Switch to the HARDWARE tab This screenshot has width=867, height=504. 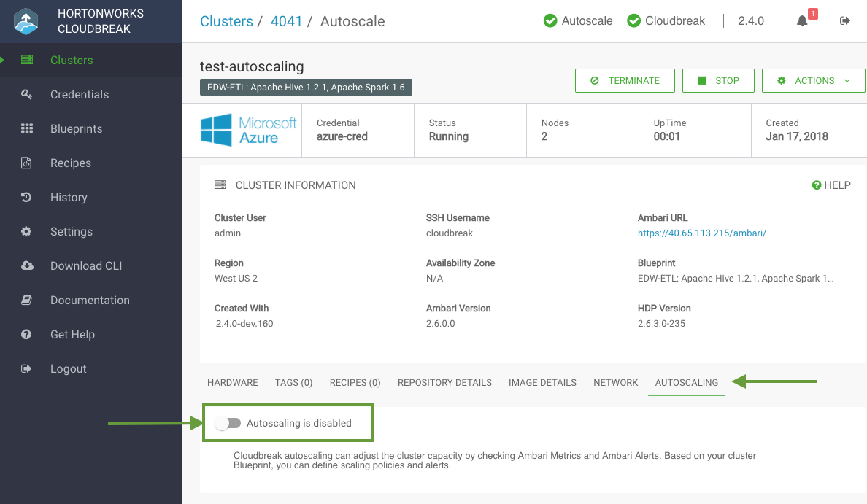[x=232, y=382]
